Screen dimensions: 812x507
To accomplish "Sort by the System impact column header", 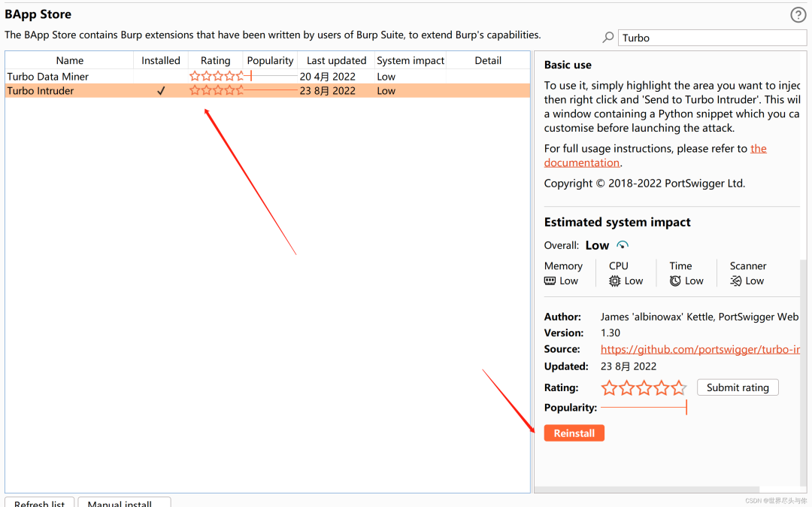I will [x=411, y=61].
